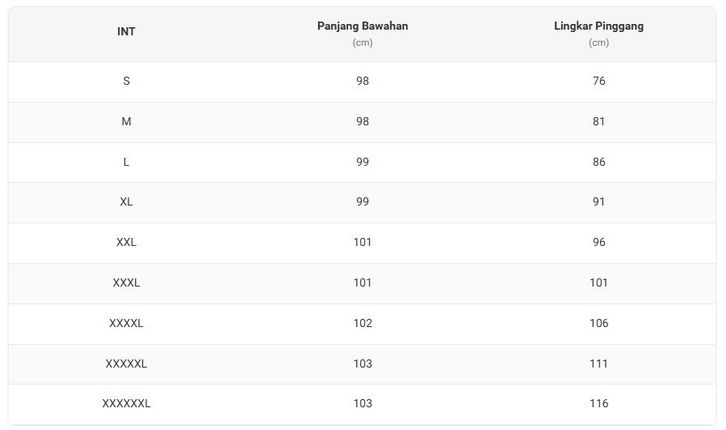This screenshot has width=726, height=430.
Task: Select waist value 86 in L row
Action: pos(598,162)
